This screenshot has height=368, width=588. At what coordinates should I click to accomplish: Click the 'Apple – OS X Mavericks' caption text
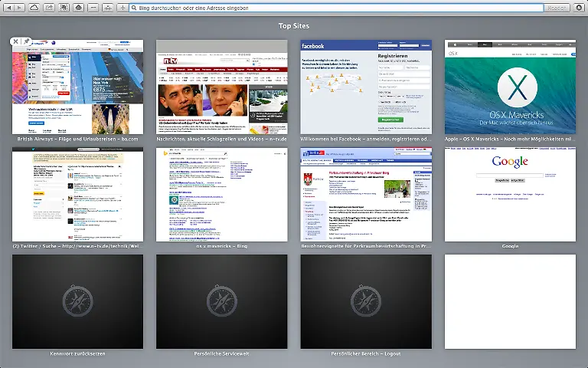[510, 139]
